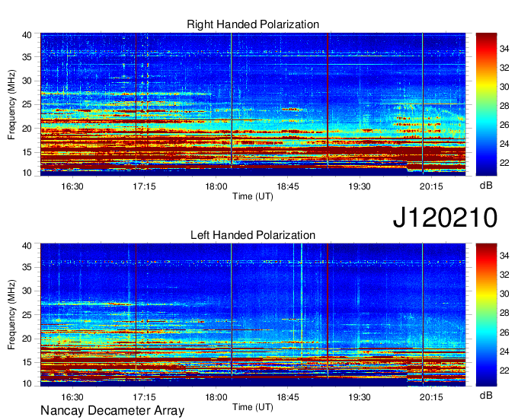Screen dimensions: 518x420
Task: Click the 40 MHz tick on Right Handed plot
Action: coord(27,35)
